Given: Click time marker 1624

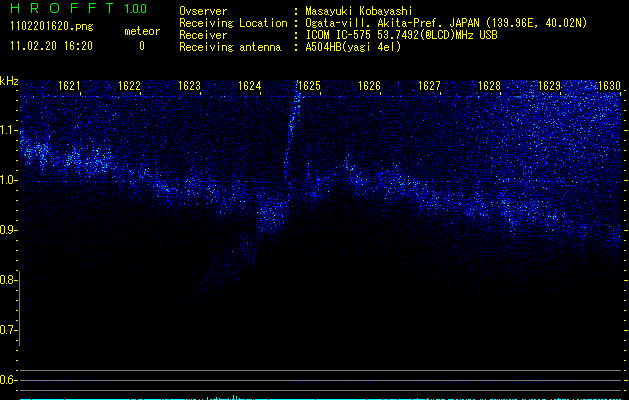Looking at the screenshot, I should tap(249, 85).
